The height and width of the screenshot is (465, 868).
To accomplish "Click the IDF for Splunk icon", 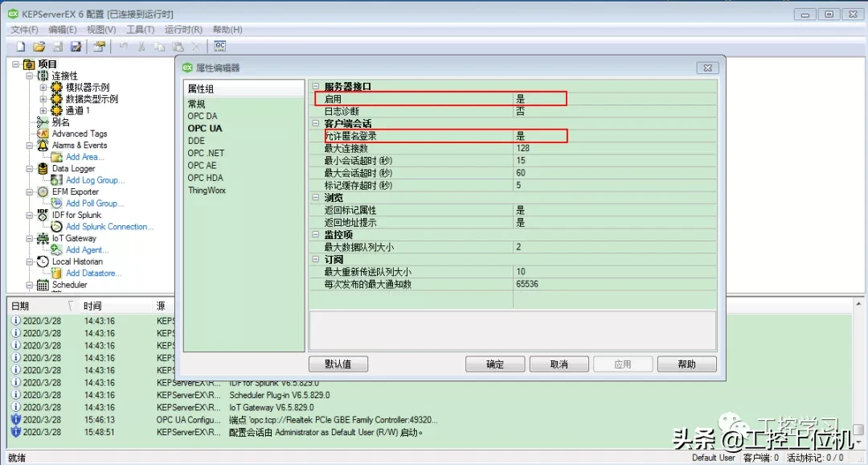I will click(43, 215).
